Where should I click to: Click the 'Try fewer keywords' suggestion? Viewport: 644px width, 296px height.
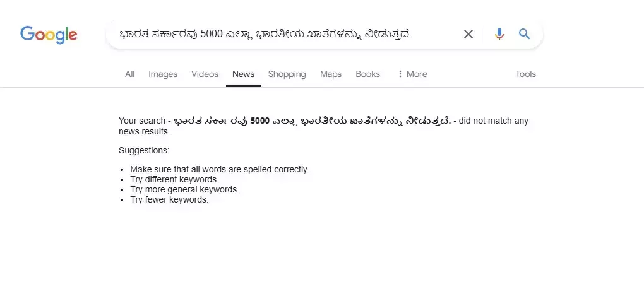169,199
